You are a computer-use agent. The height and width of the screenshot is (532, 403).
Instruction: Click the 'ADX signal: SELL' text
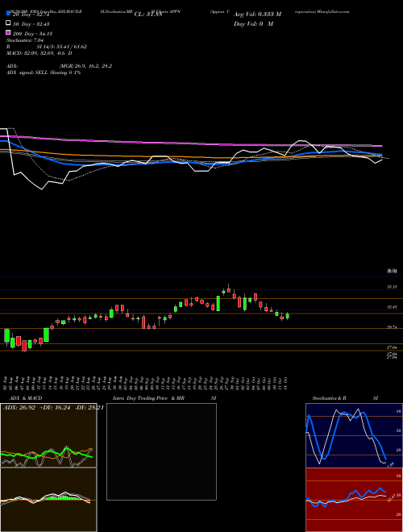coord(27,73)
